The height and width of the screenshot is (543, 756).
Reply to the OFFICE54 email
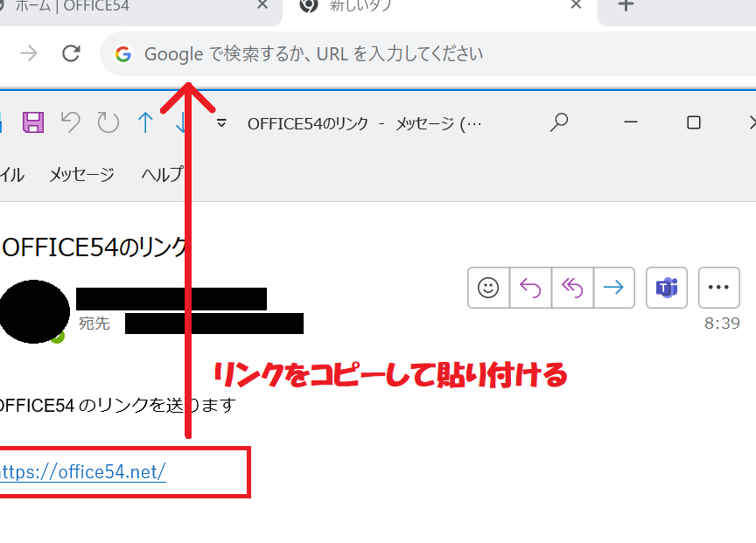pyautogui.click(x=530, y=288)
